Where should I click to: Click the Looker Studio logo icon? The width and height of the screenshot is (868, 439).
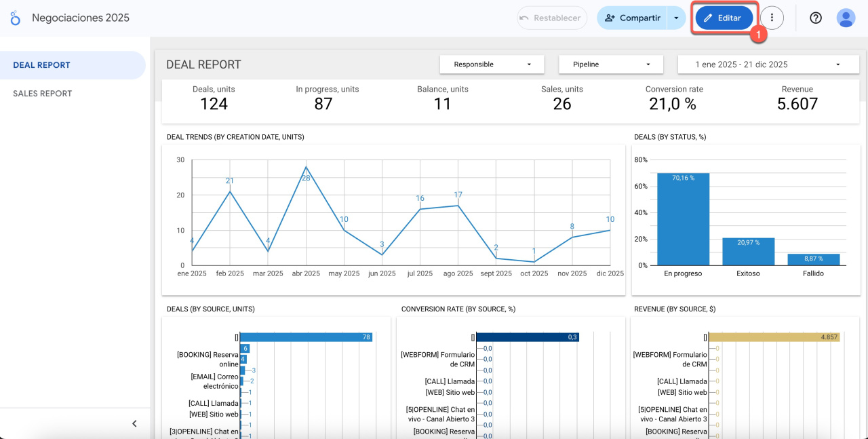(x=15, y=18)
